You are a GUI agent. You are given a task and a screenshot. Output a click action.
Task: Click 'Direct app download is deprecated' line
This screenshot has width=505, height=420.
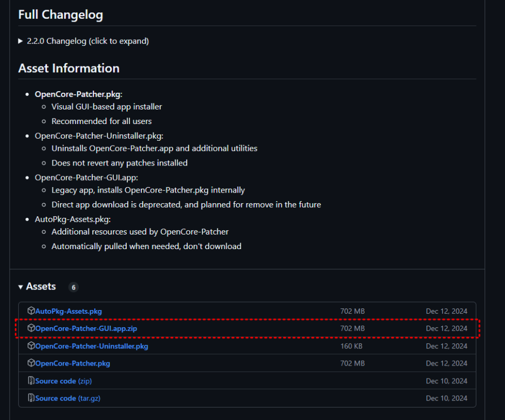pyautogui.click(x=186, y=205)
